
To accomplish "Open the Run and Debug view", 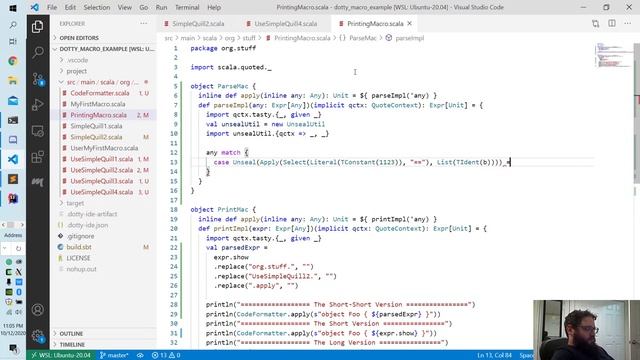I will point(38,105).
